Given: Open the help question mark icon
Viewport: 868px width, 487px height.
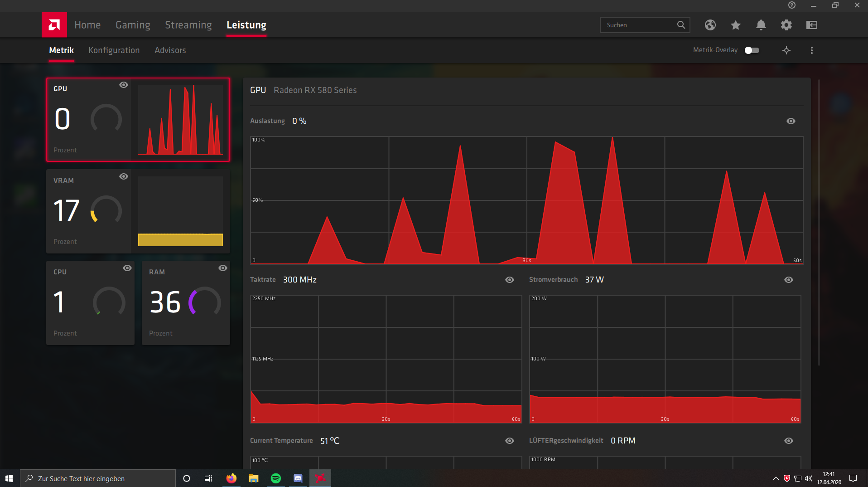Looking at the screenshot, I should point(792,5).
